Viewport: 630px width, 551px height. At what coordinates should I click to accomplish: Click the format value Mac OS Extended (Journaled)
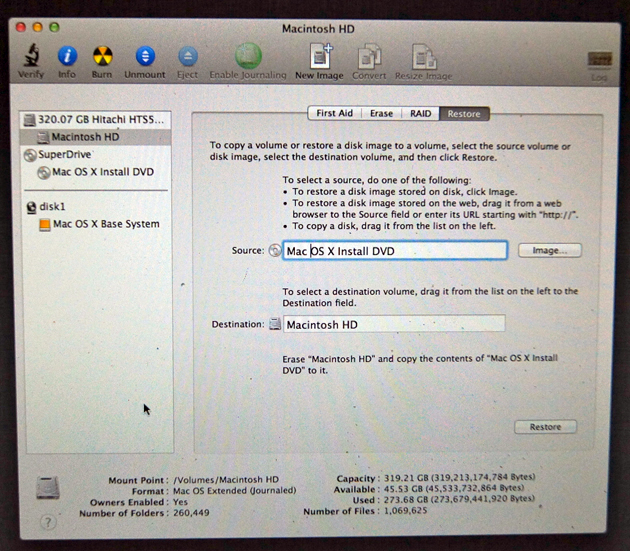(234, 490)
